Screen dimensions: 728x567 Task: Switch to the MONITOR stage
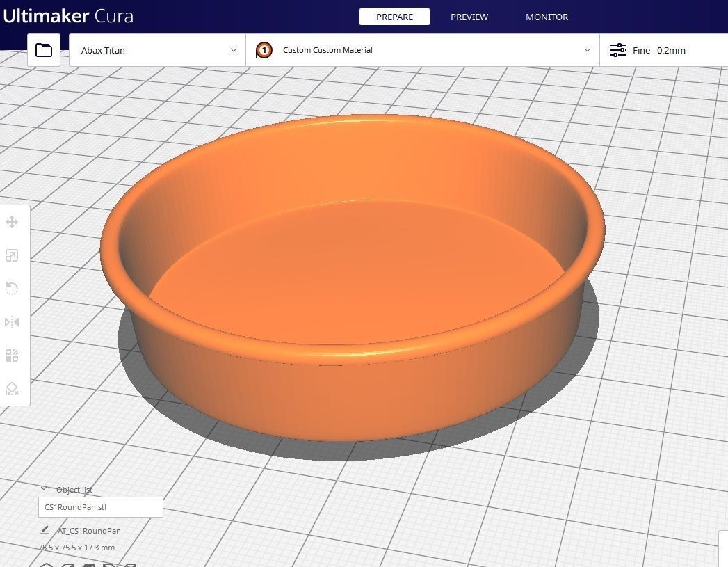point(547,17)
